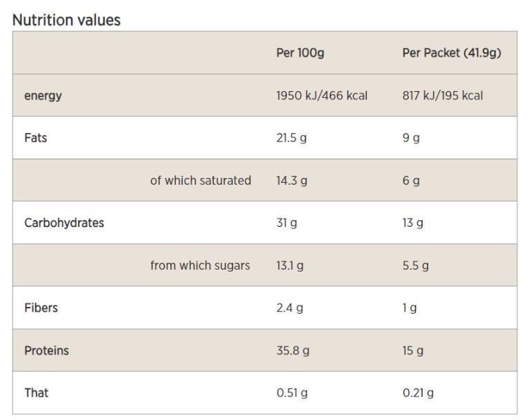Select the 5.5 g sugars value
This screenshot has width=529, height=420.
point(415,266)
